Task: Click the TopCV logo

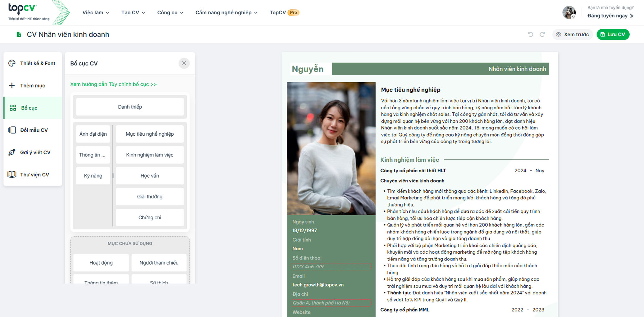Action: (x=29, y=12)
